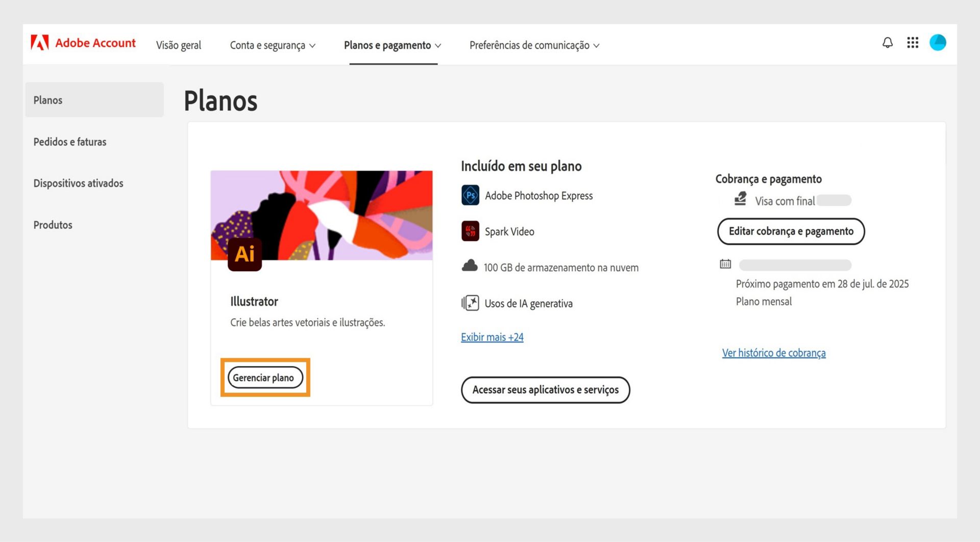Click Usos de IA generativa text
980x542 pixels.
[x=528, y=303]
